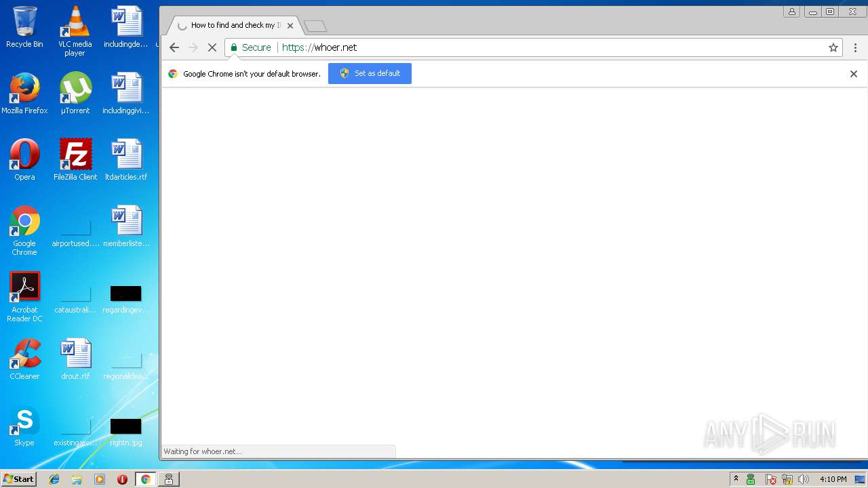Open Google Chrome desktop shortcut

click(24, 230)
